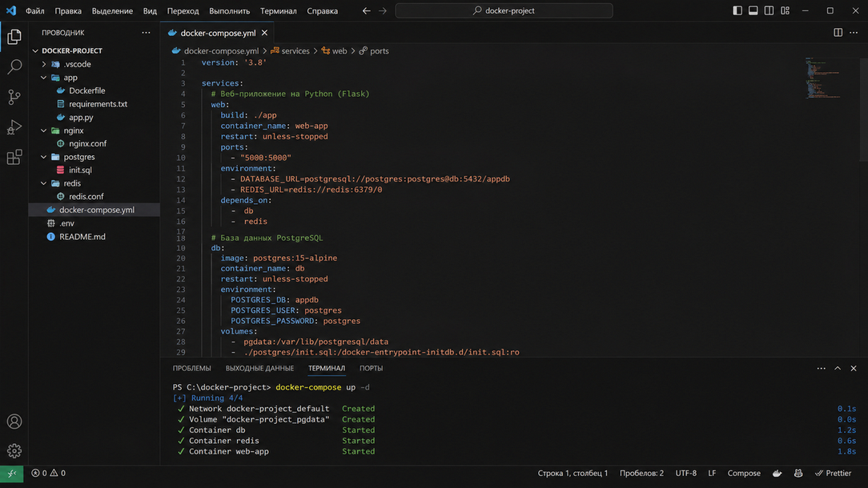
Task: Open the Manage gear icon
Action: click(14, 451)
